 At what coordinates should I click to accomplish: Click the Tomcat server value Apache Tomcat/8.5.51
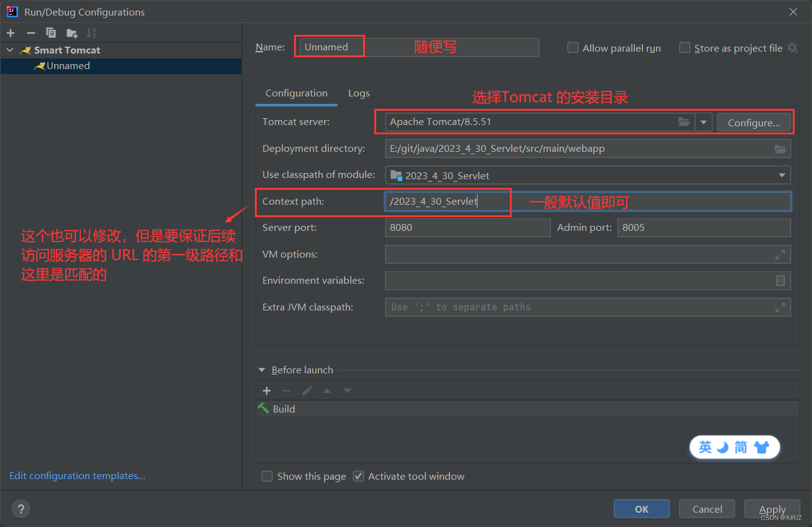440,122
